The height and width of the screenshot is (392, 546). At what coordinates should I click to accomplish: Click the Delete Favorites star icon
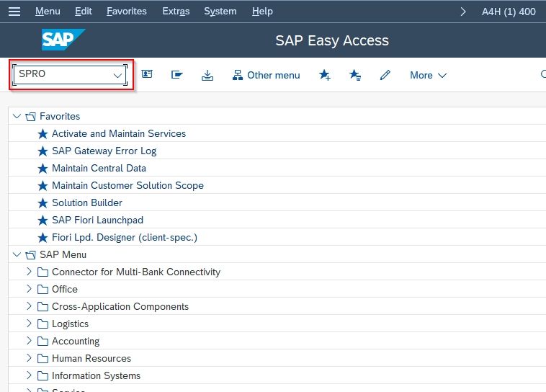point(355,74)
